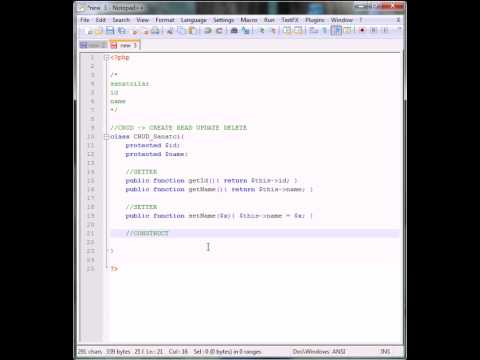The height and width of the screenshot is (360, 480).
Task: Open the Format menu
Action: [165, 20]
